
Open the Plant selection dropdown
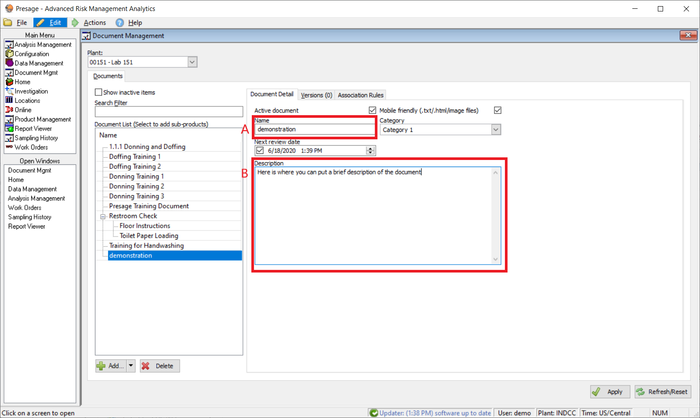(x=192, y=62)
